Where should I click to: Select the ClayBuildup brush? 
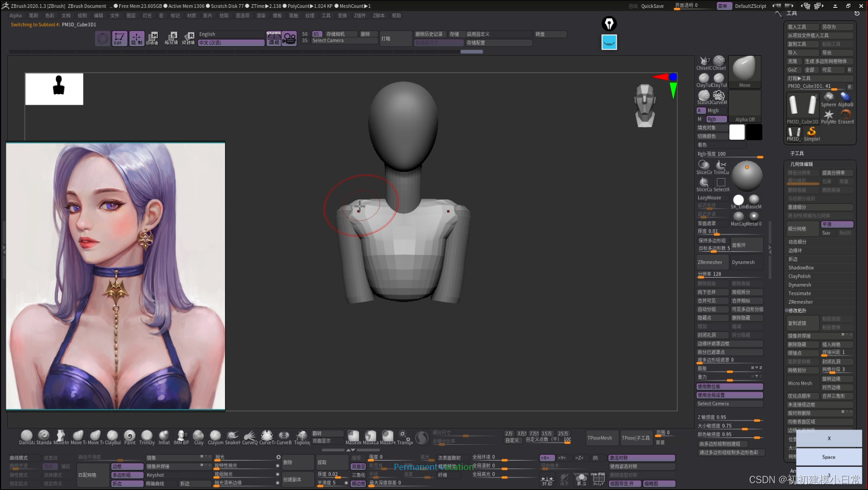tap(113, 436)
